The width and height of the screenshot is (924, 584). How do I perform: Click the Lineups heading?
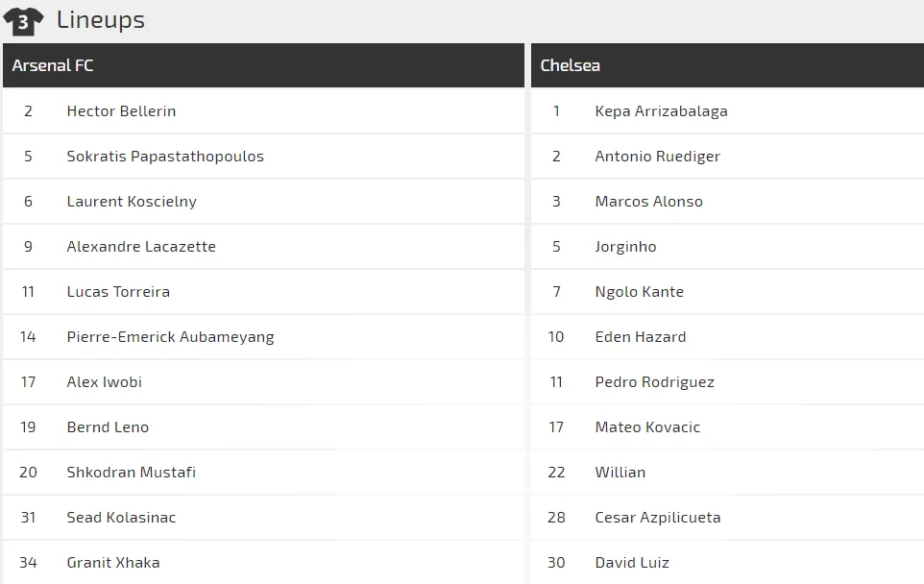click(100, 20)
